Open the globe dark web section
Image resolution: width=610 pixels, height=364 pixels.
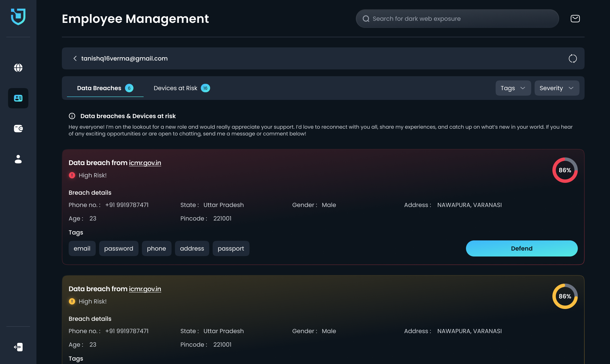pos(18,68)
